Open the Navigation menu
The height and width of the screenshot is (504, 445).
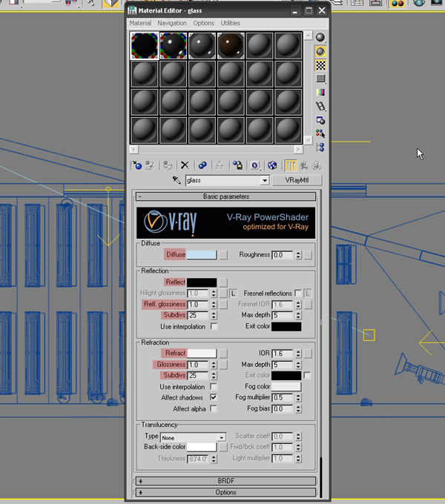pyautogui.click(x=172, y=24)
